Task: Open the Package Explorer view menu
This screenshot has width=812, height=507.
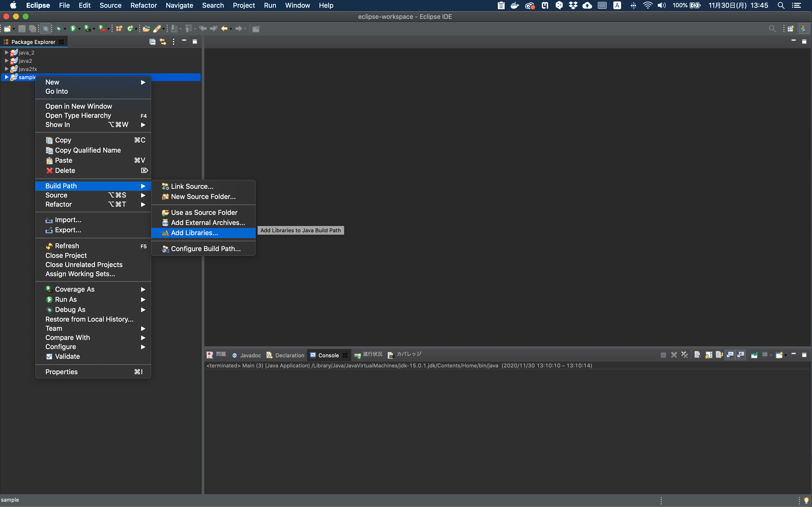Action: click(174, 42)
